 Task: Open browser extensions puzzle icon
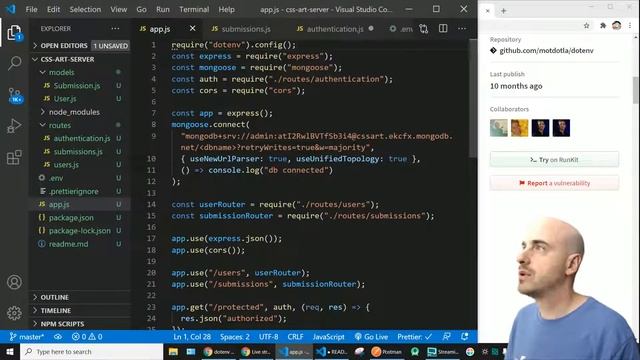(603, 25)
